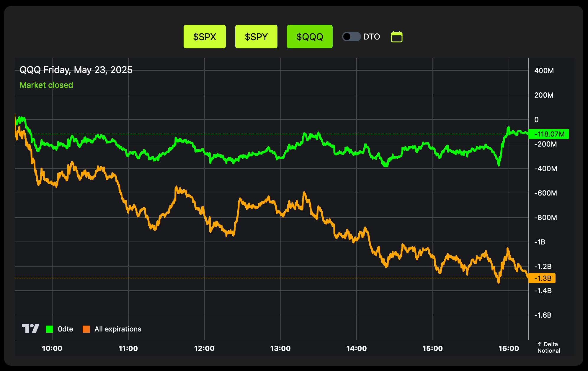Viewport: 588px width, 371px height.
Task: Click the -1.6B y-axis label
Action: click(x=543, y=315)
